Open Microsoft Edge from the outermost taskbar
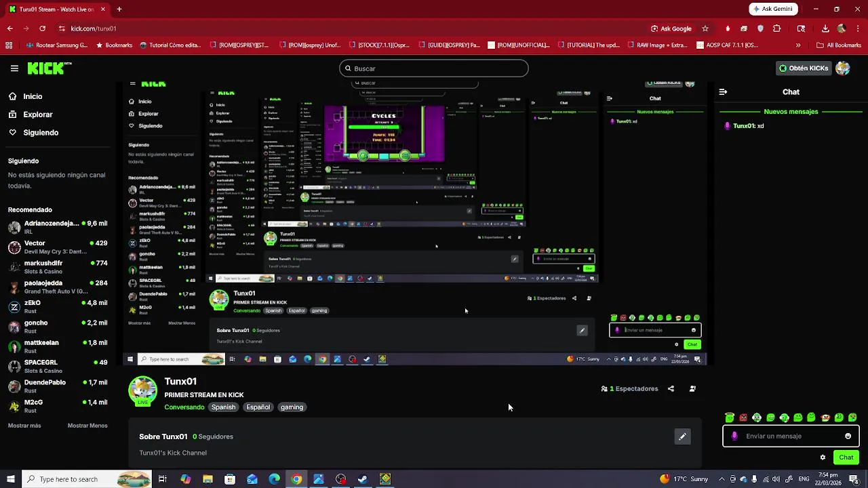This screenshot has width=868, height=488. (x=274, y=479)
